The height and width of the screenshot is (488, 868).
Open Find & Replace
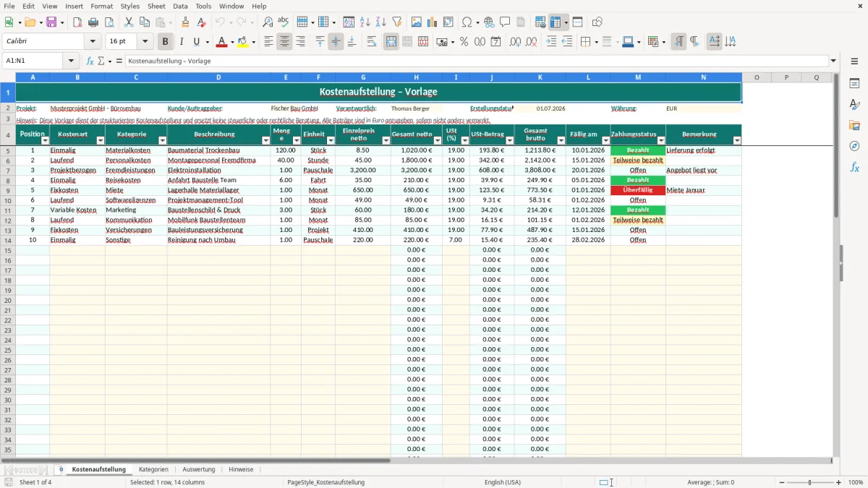pos(268,22)
